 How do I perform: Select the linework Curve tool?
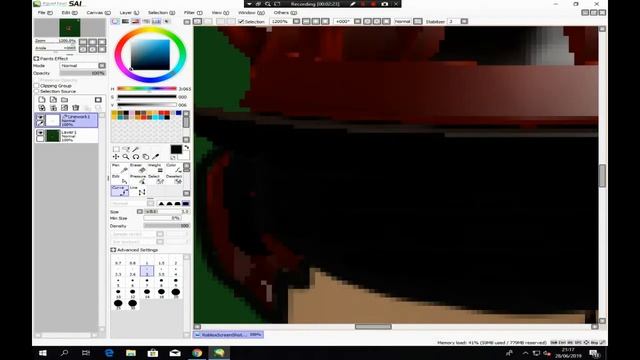click(x=120, y=191)
